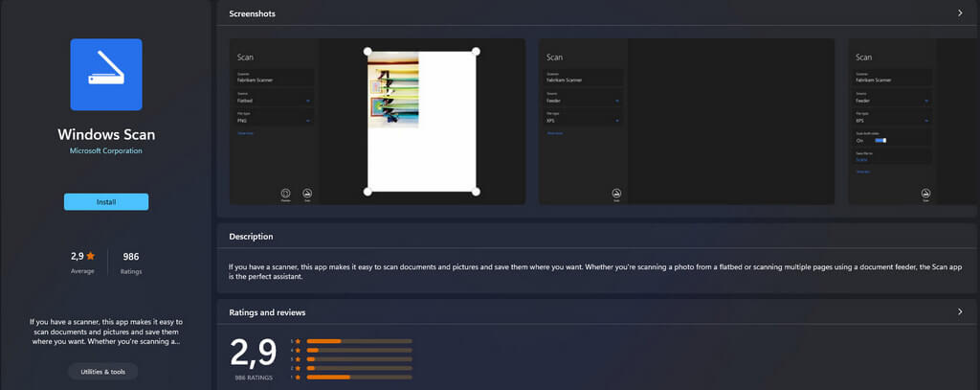The height and width of the screenshot is (390, 980).
Task: Open the third screenshot with toggle switch
Action: pyautogui.click(x=914, y=122)
